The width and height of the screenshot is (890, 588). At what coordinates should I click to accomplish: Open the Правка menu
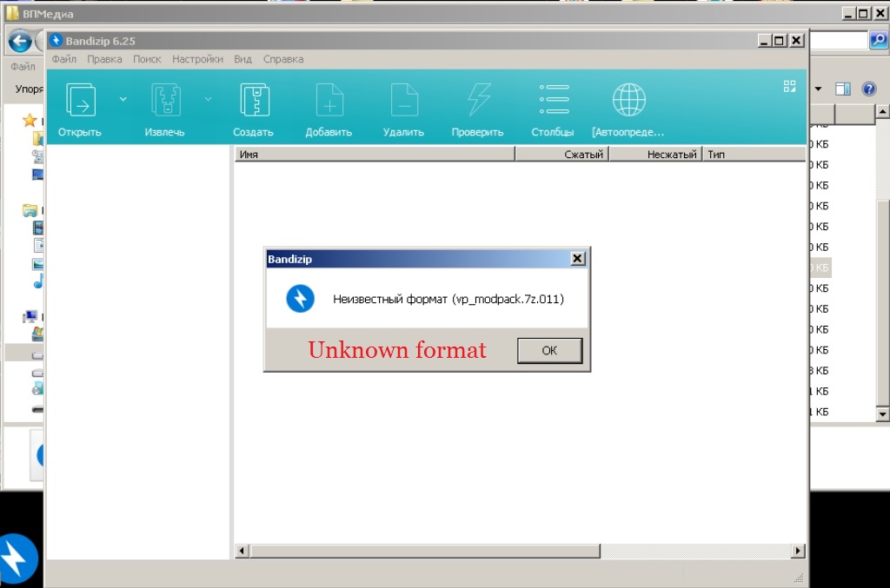click(104, 59)
